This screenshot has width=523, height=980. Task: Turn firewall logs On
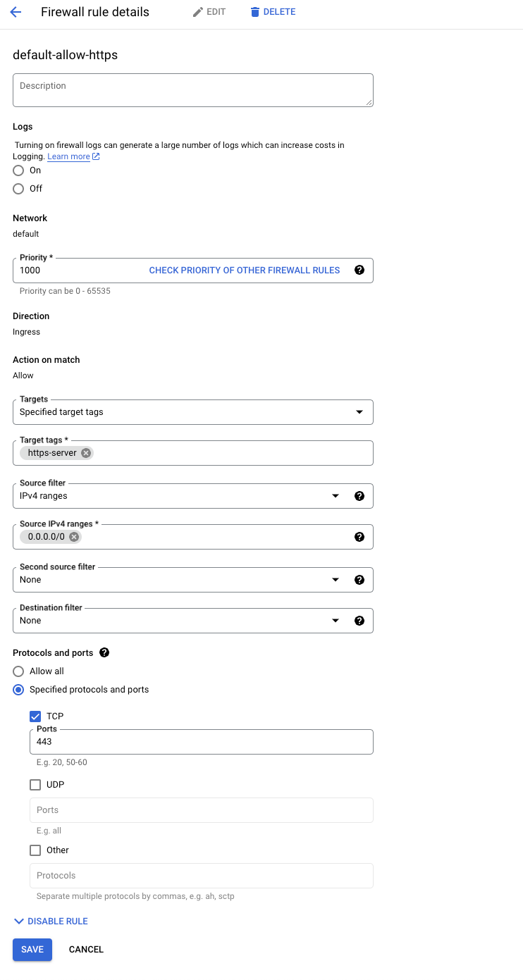[19, 170]
